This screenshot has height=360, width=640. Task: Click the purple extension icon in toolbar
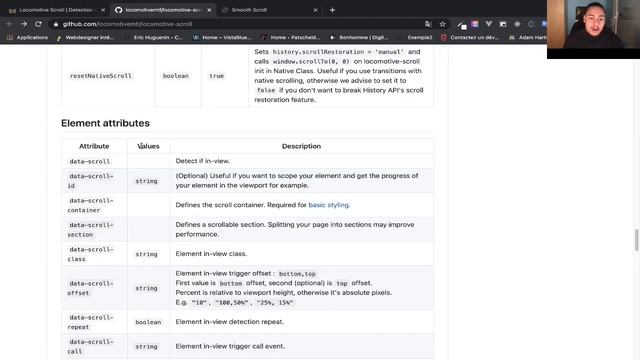click(x=475, y=24)
